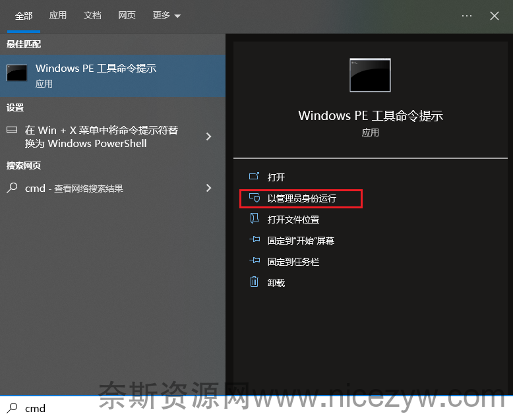Click the run as administrator shield icon
The image size is (513, 420).
[x=255, y=198]
